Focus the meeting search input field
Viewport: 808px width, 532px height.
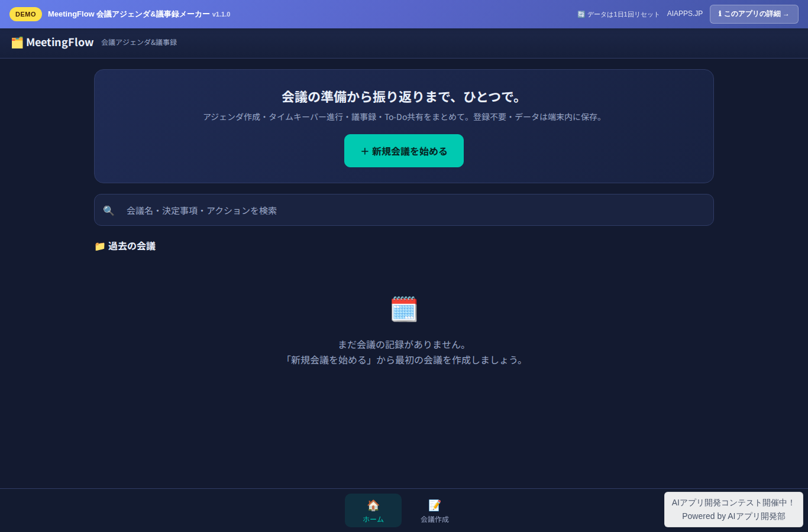point(404,210)
